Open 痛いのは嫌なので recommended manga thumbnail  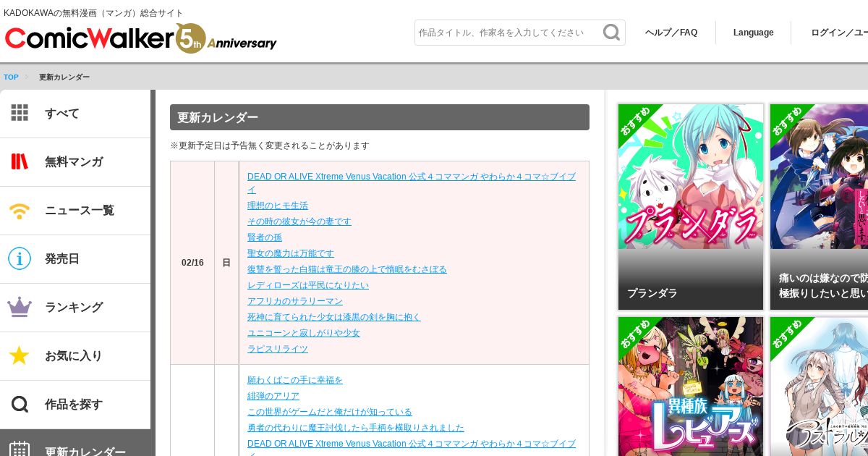pos(819,207)
